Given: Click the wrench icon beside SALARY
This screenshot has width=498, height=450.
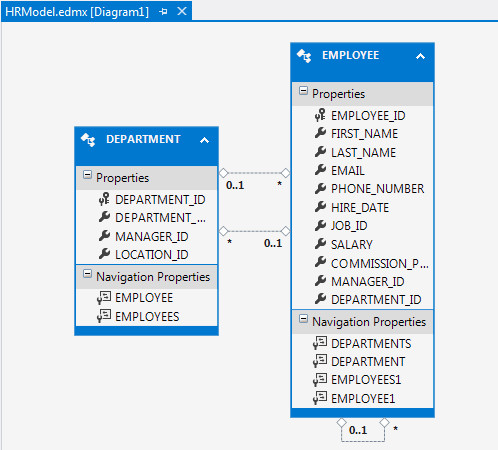Looking at the screenshot, I should pos(320,244).
